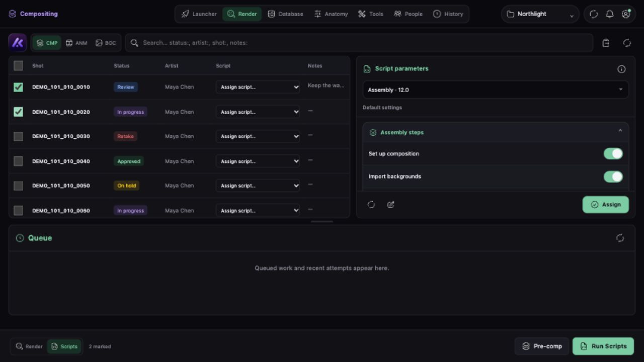Open the notifications bell
644x362 pixels.
click(610, 14)
